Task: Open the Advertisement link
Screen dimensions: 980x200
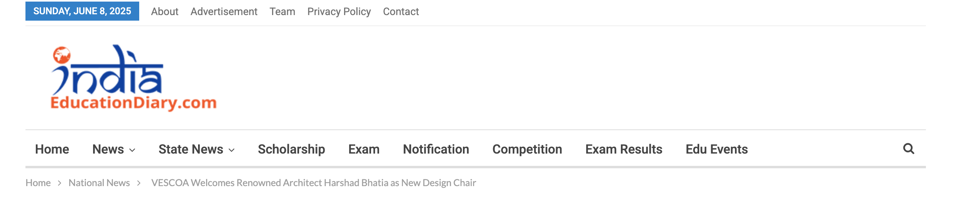Action: pos(224,12)
